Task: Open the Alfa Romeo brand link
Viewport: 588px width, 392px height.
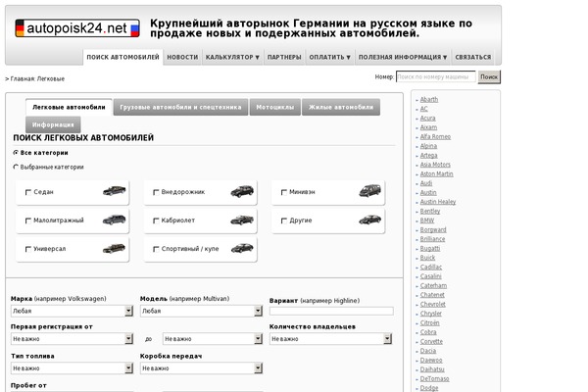Action: [x=435, y=136]
